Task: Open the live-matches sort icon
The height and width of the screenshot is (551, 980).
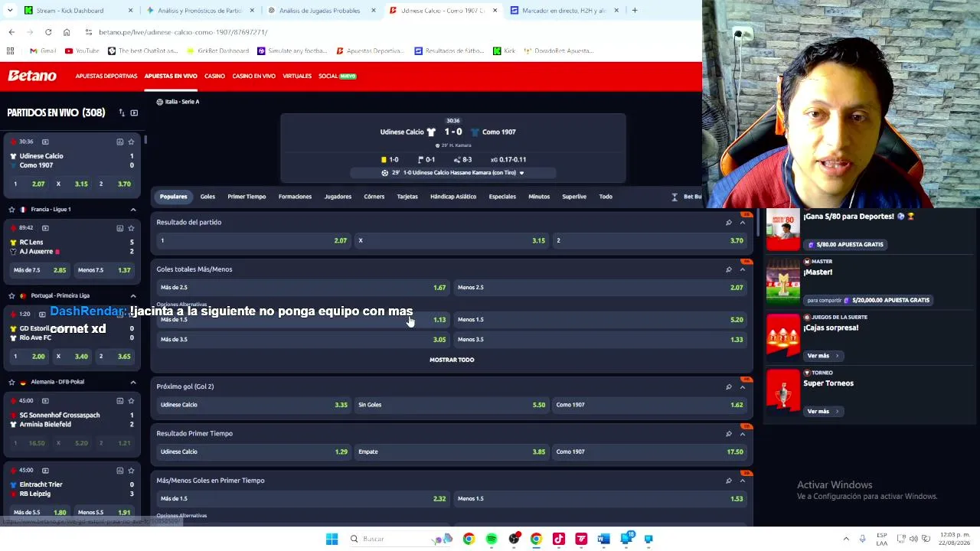Action: click(122, 112)
